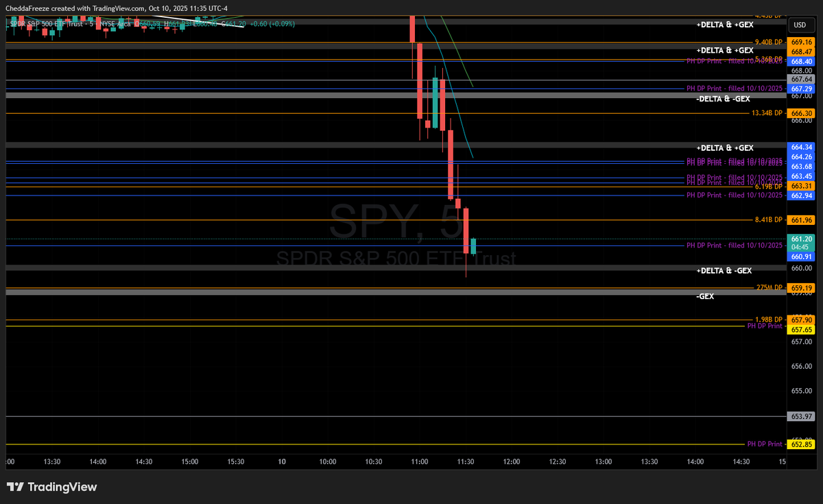Click the 12:30 time axis label

tap(558, 462)
